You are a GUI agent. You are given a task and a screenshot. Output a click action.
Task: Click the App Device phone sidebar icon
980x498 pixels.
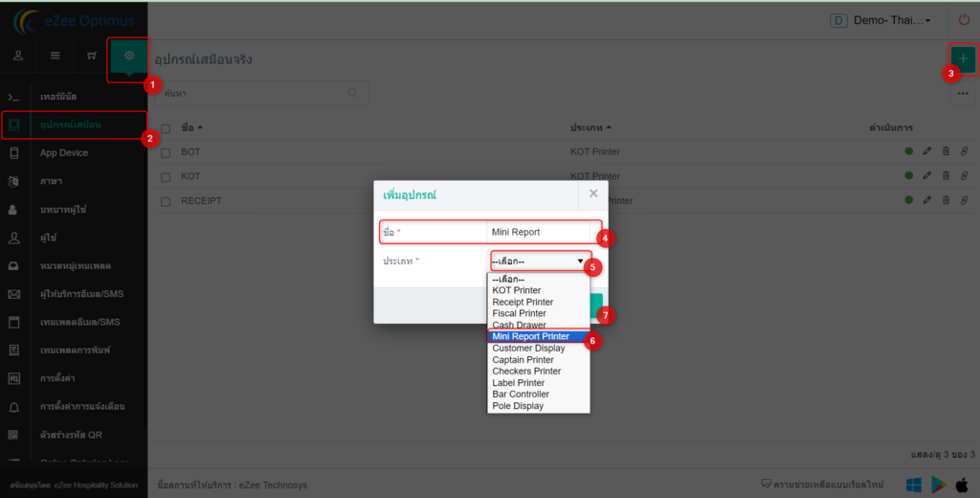13,152
